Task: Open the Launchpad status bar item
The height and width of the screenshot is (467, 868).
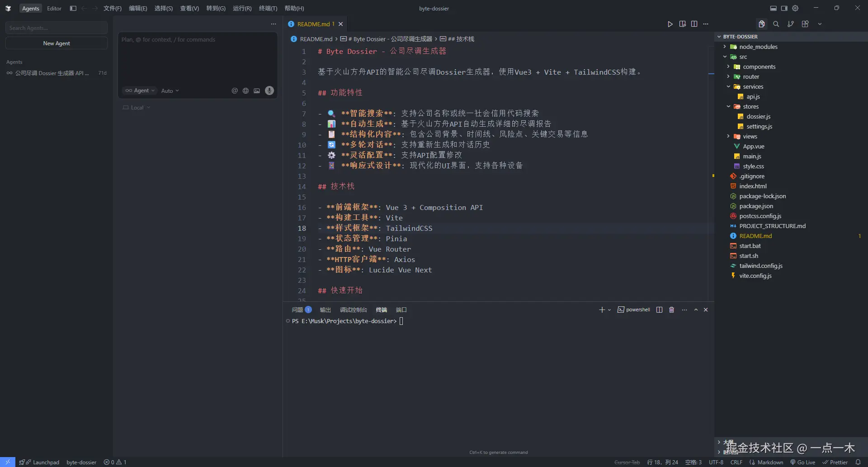Action: coord(39,462)
